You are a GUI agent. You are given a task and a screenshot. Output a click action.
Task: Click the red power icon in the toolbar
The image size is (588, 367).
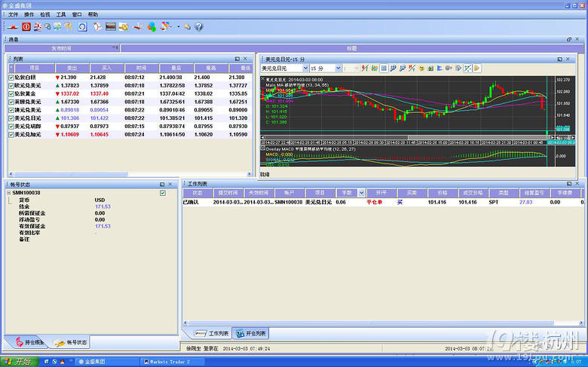pyautogui.click(x=26, y=26)
